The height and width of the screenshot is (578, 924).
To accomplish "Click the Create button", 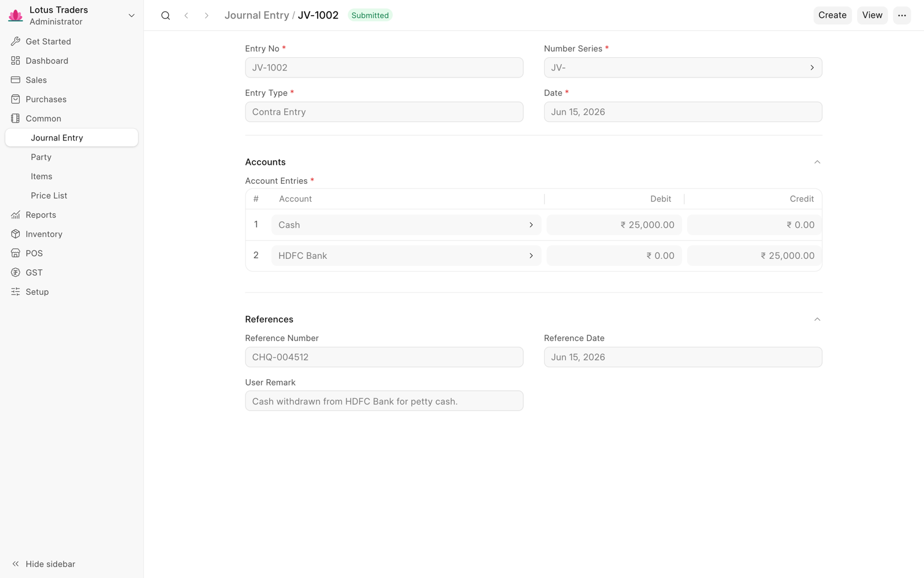I will coord(832,16).
